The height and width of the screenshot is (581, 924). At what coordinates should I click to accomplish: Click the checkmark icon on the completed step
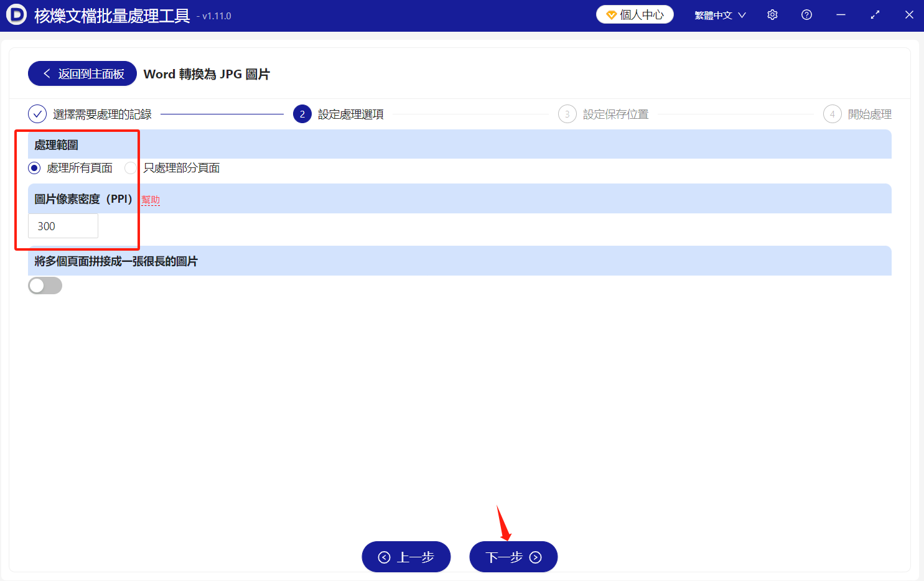coord(37,114)
